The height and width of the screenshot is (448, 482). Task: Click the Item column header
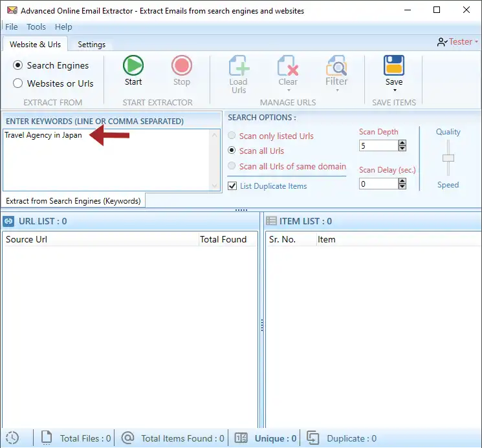coord(399,239)
